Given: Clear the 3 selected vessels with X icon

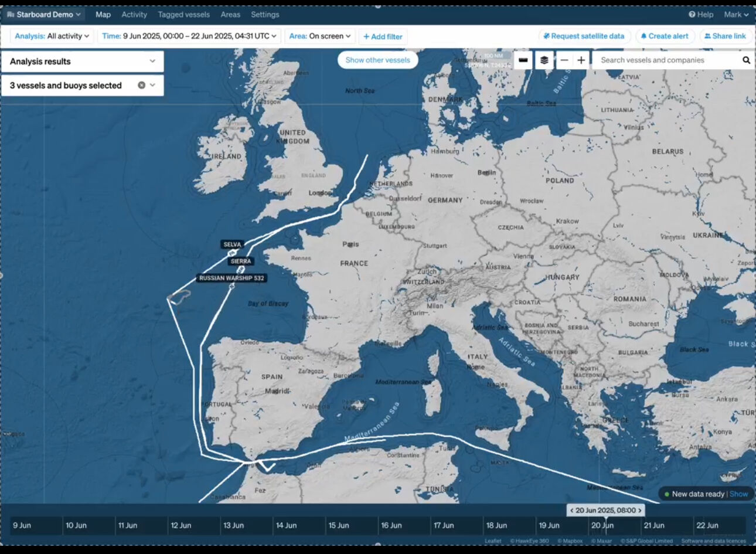Looking at the screenshot, I should [x=141, y=86].
